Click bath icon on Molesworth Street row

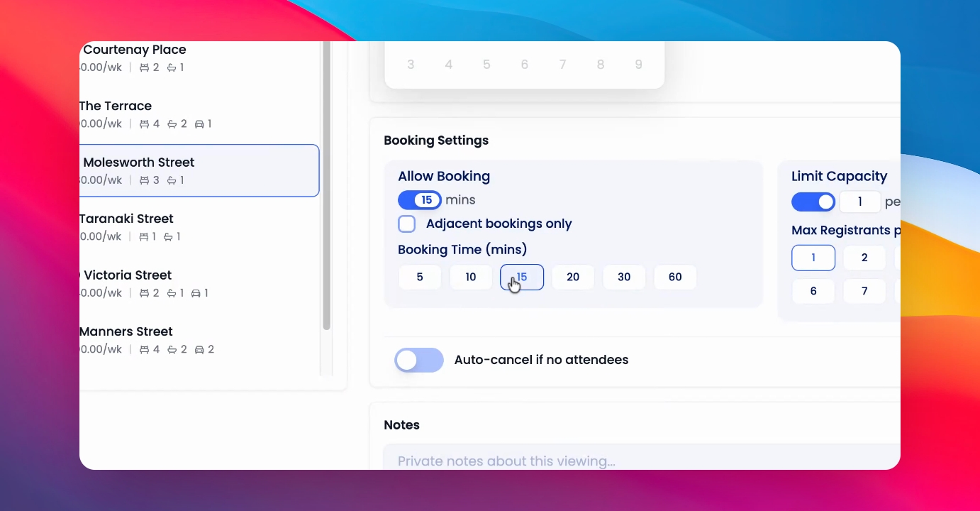[172, 181]
